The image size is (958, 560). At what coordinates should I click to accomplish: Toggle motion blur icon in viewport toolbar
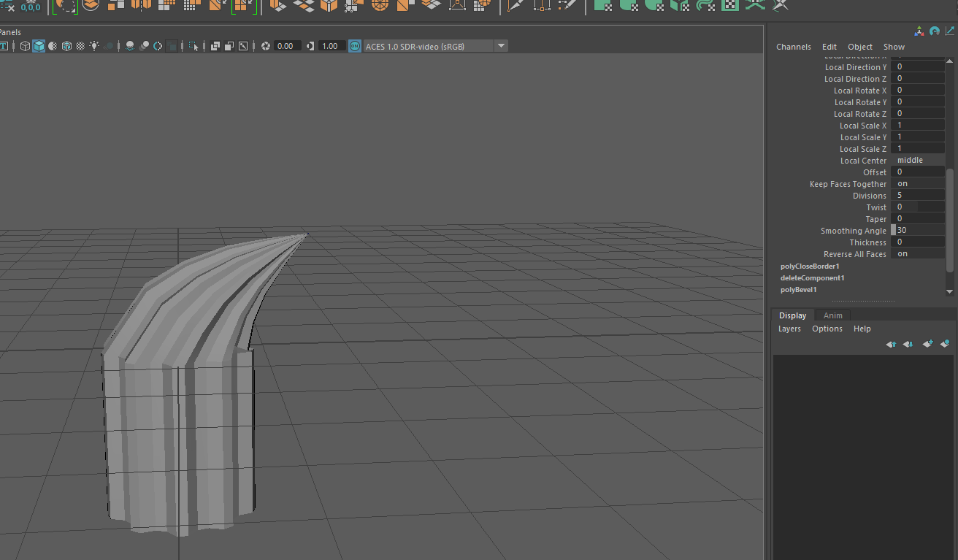click(144, 46)
